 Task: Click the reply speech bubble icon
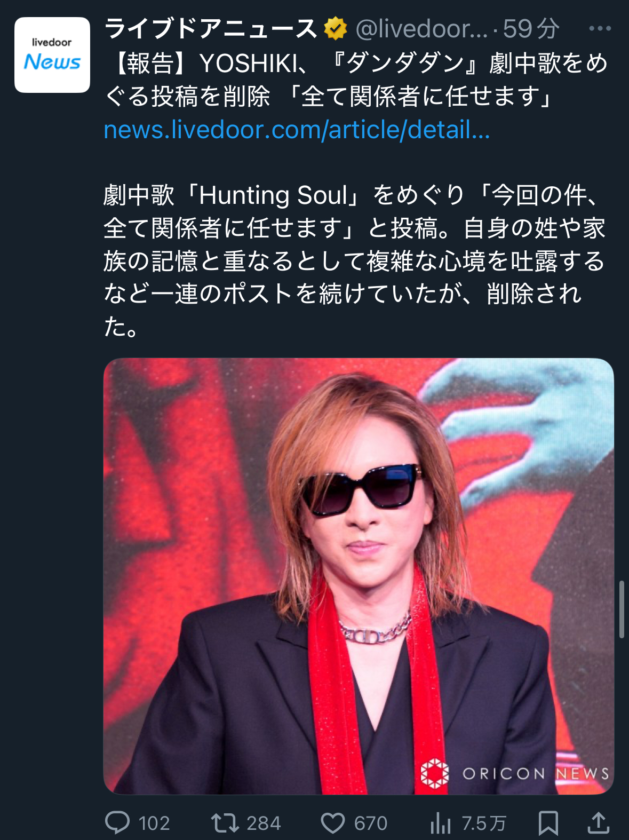point(117,822)
